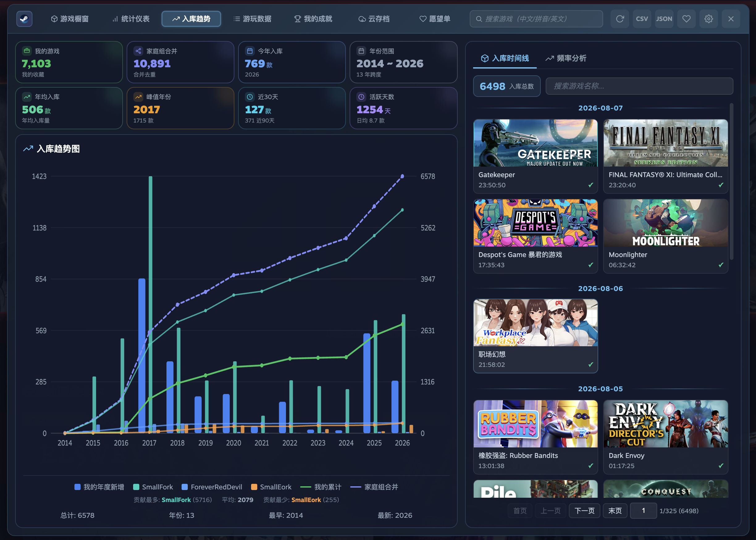Click the page number input field
Screen dimensions: 756x540
click(643, 511)
